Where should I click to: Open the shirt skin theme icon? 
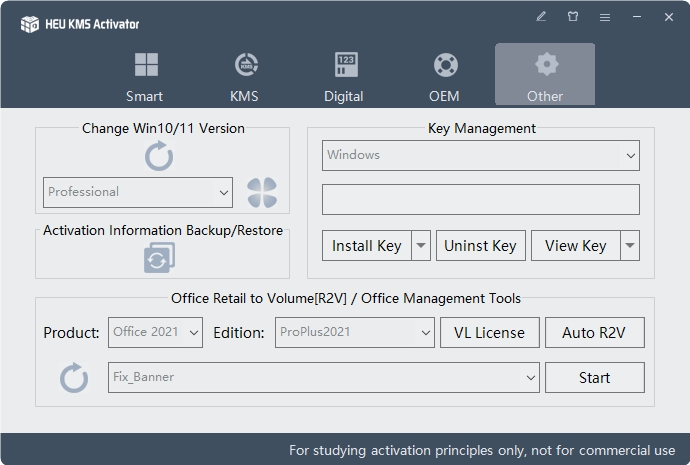[573, 17]
